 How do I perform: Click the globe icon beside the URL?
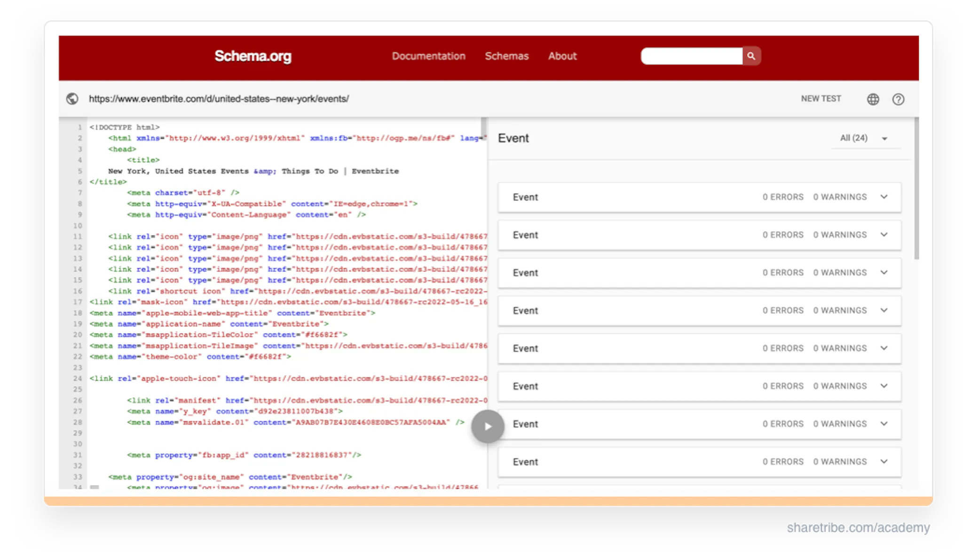click(x=72, y=99)
